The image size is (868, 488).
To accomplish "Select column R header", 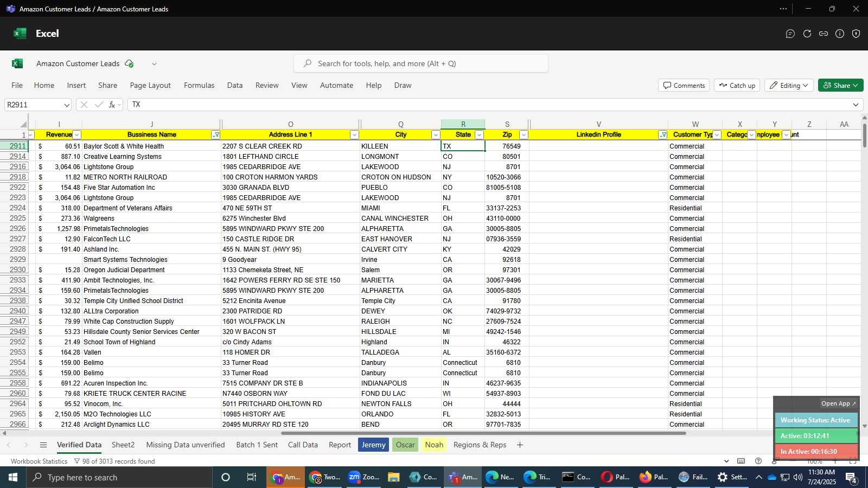I will 463,124.
